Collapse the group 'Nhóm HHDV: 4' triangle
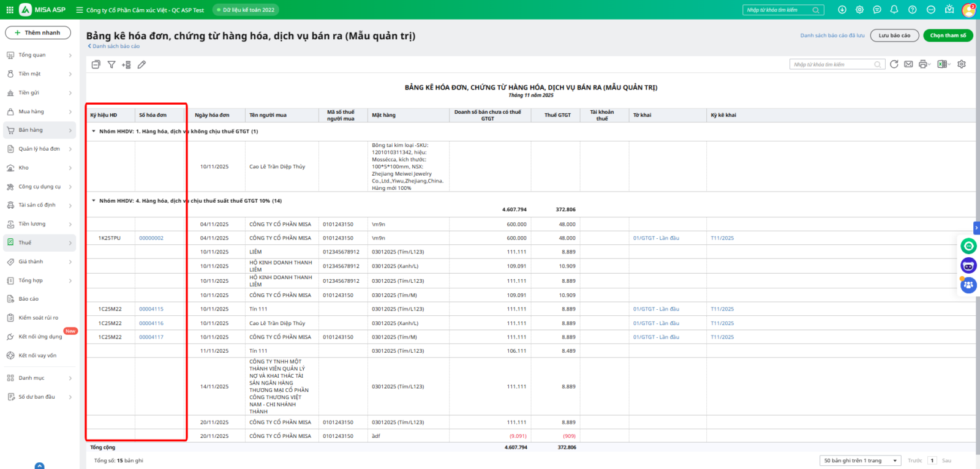The width and height of the screenshot is (980, 469). coord(94,201)
